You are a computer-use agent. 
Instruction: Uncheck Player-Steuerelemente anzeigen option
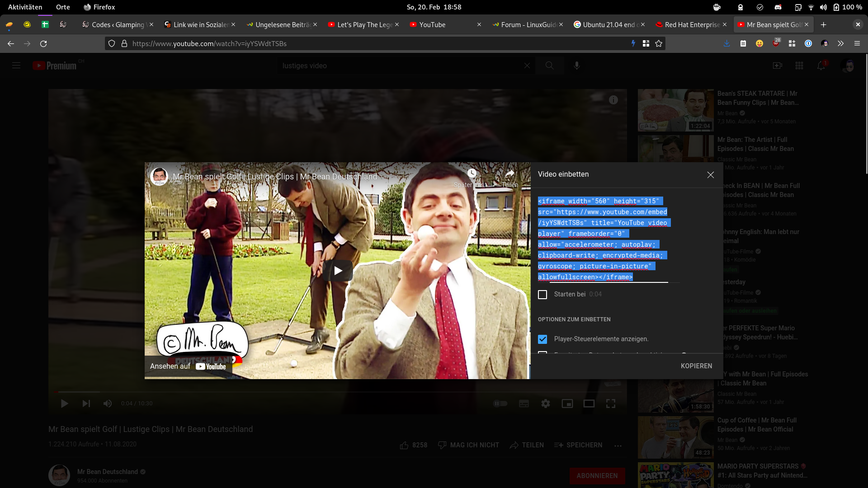point(542,339)
